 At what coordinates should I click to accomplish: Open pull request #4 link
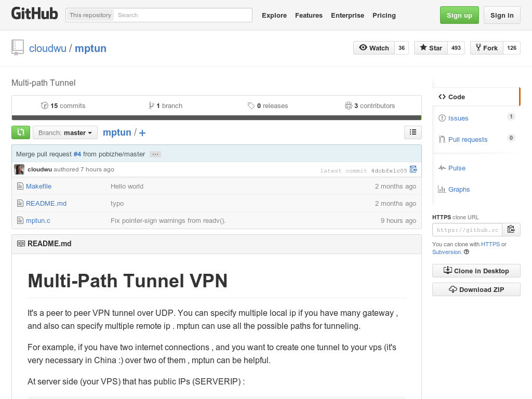click(77, 154)
